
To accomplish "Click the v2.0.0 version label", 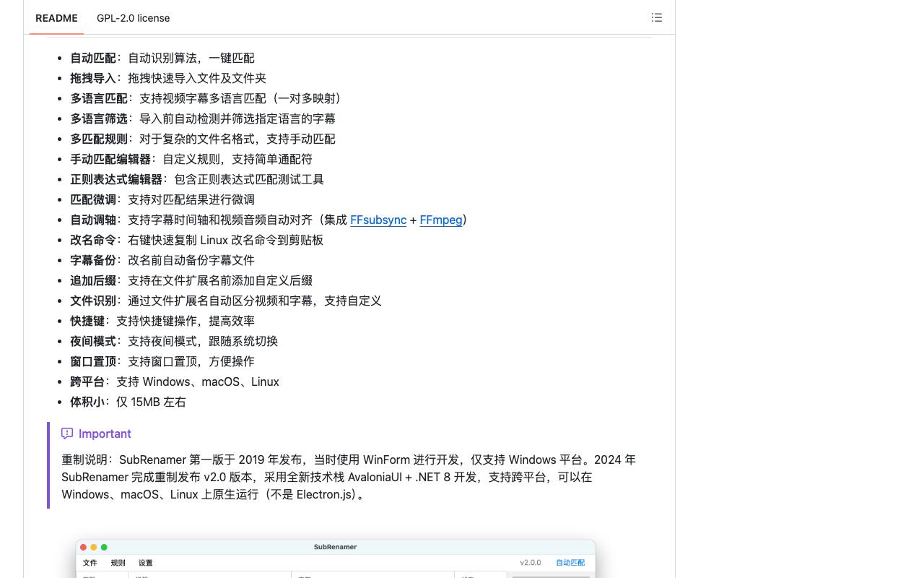I will (531, 563).
